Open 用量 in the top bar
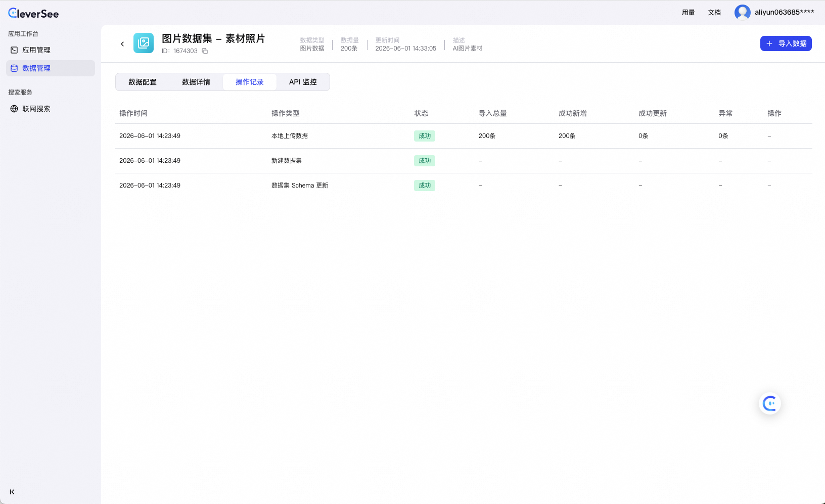Viewport: 825px width, 504px height. pos(689,13)
